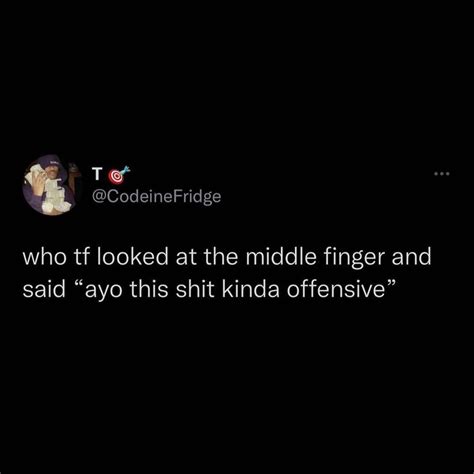Click the display name "T"

coord(97,175)
